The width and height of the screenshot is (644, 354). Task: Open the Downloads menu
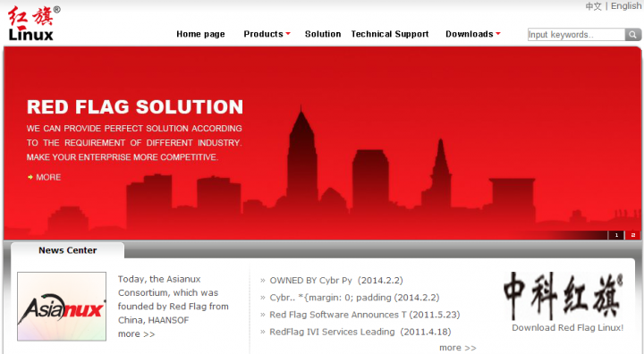(x=470, y=34)
